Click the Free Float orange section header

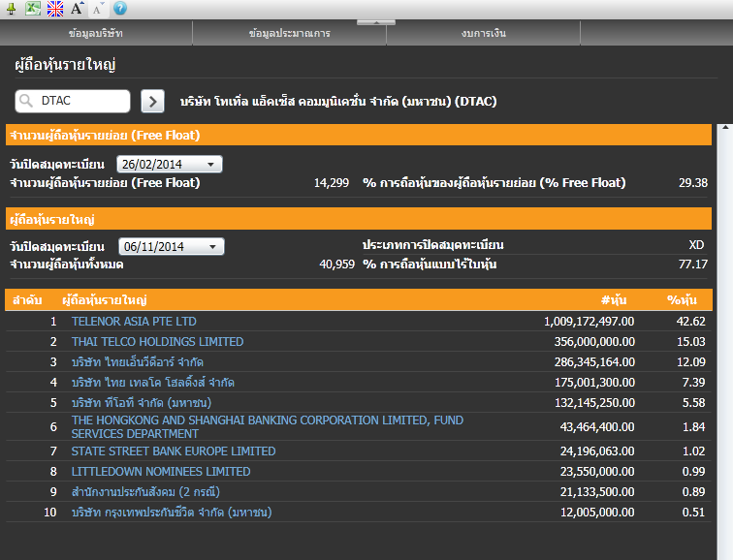[359, 135]
